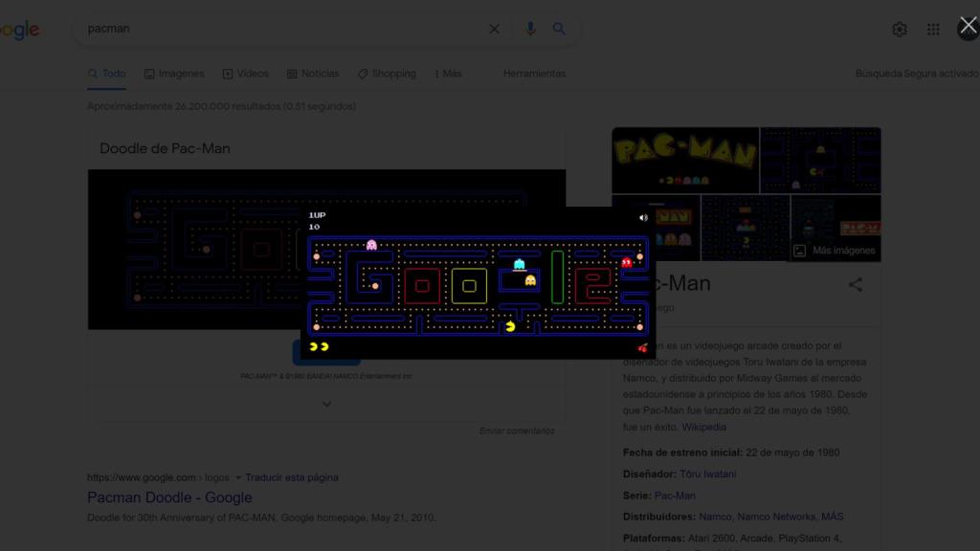Expand the Pac-Man doodle card chevron
The image size is (980, 551).
(326, 404)
